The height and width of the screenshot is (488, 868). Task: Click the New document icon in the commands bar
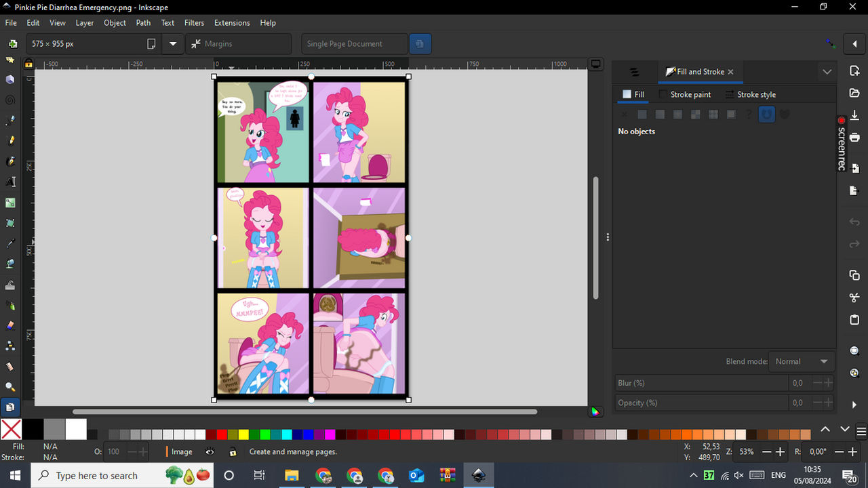pyautogui.click(x=854, y=71)
